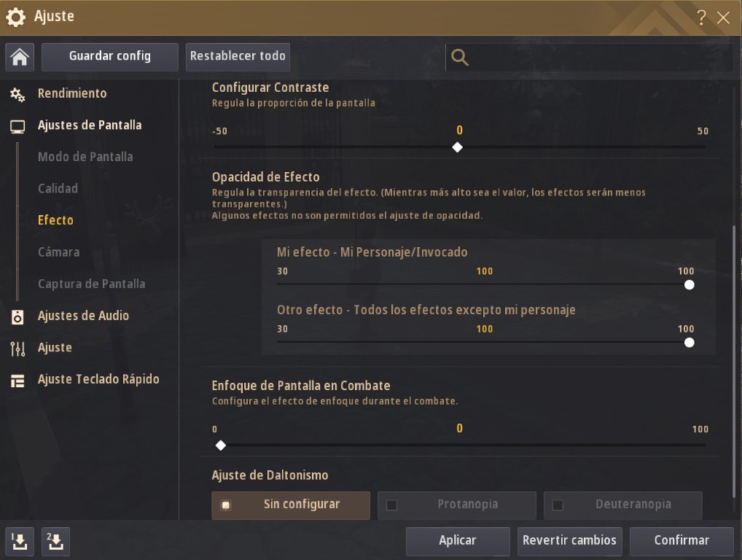Click the Rendimiento gears icon
The height and width of the screenshot is (560, 742).
[18, 94]
